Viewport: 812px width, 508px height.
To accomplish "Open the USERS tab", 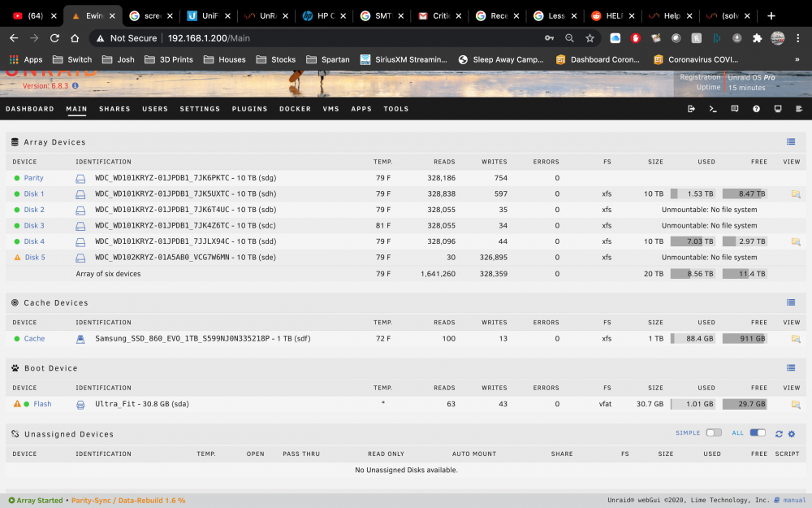I will (155, 109).
